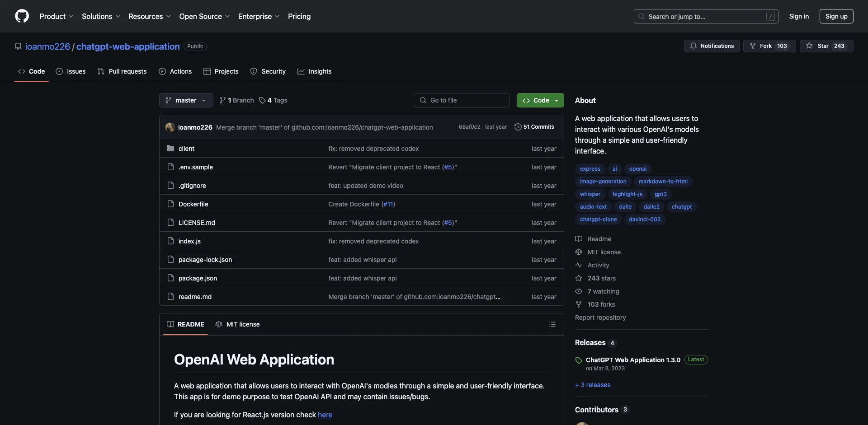
Task: Click the Sign up button
Action: click(x=836, y=16)
